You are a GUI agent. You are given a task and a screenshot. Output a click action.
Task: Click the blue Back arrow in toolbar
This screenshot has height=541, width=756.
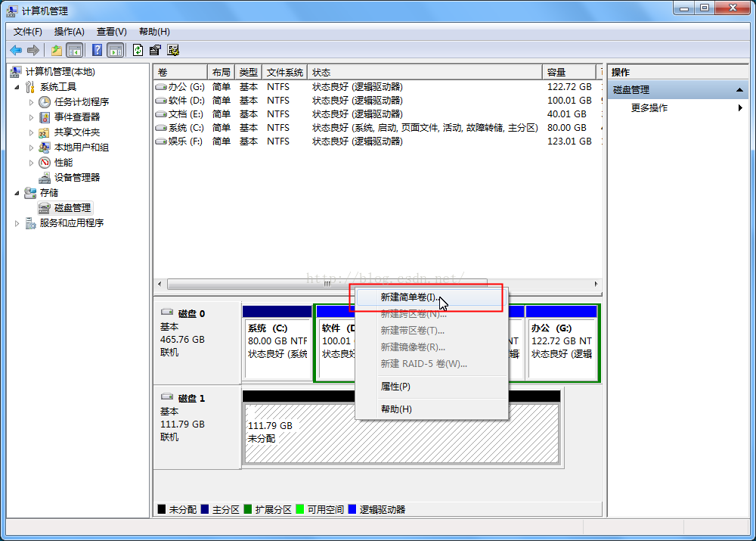15,50
